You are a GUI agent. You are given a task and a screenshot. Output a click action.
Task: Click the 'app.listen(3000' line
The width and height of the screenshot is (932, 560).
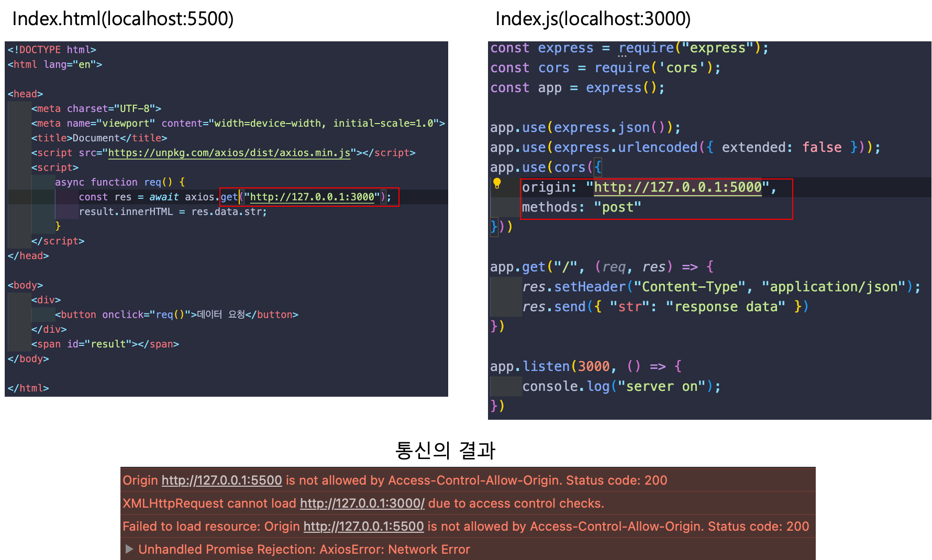click(x=586, y=366)
